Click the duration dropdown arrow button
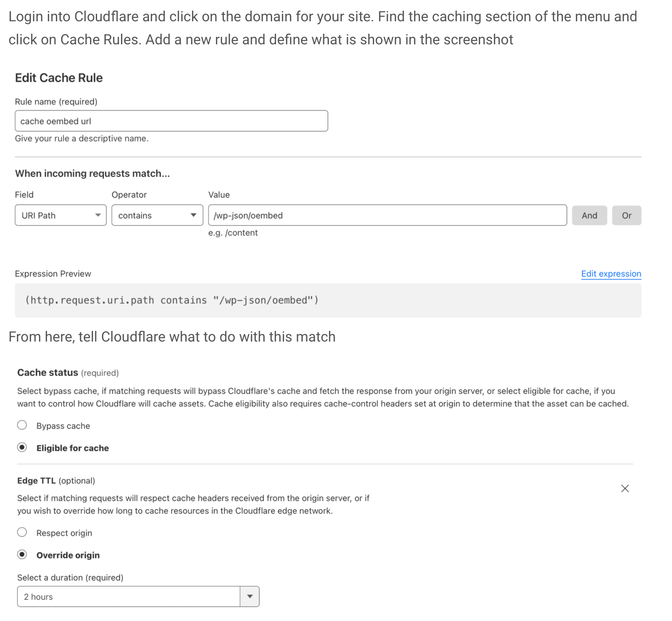The width and height of the screenshot is (672, 621). pyautogui.click(x=250, y=597)
